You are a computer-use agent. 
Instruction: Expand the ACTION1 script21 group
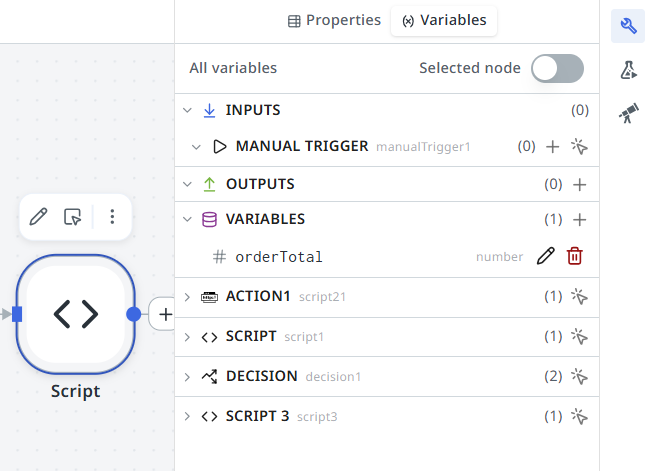coord(187,297)
